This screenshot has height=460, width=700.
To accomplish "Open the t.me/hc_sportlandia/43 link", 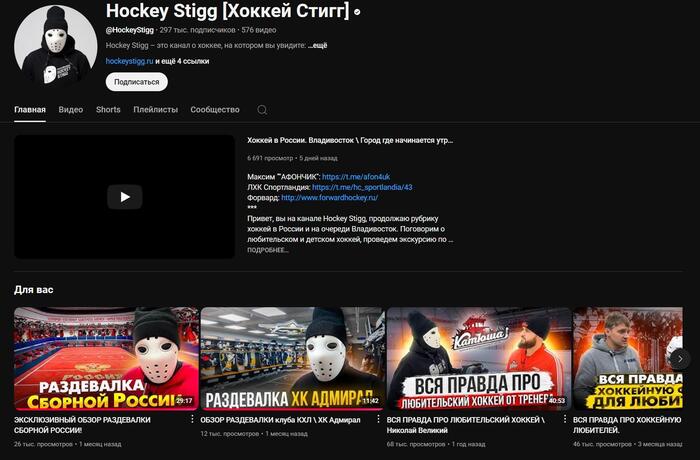I will 362,187.
